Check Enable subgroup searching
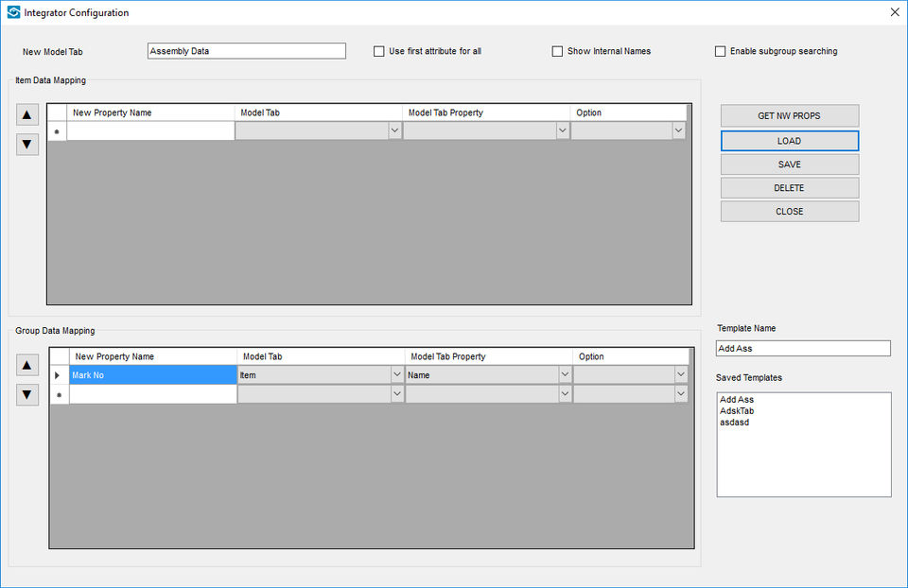 721,51
